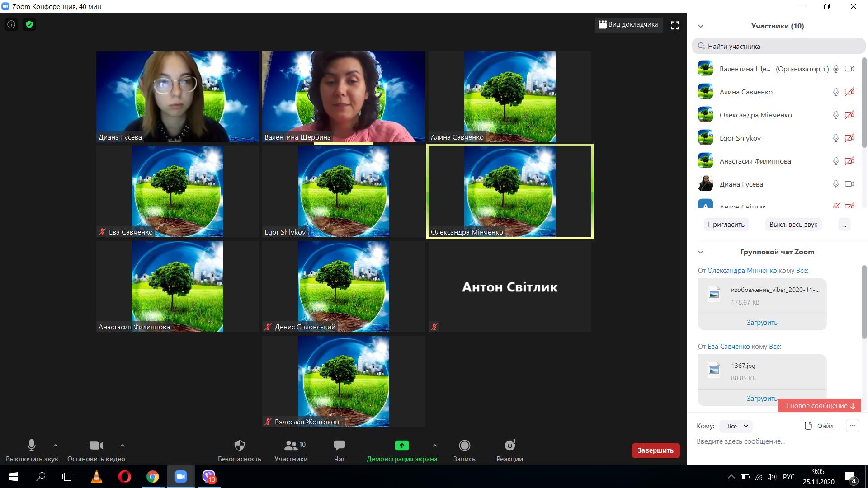868x488 pixels.
Task: Open Viber from Windows taskbar
Action: coord(209,477)
